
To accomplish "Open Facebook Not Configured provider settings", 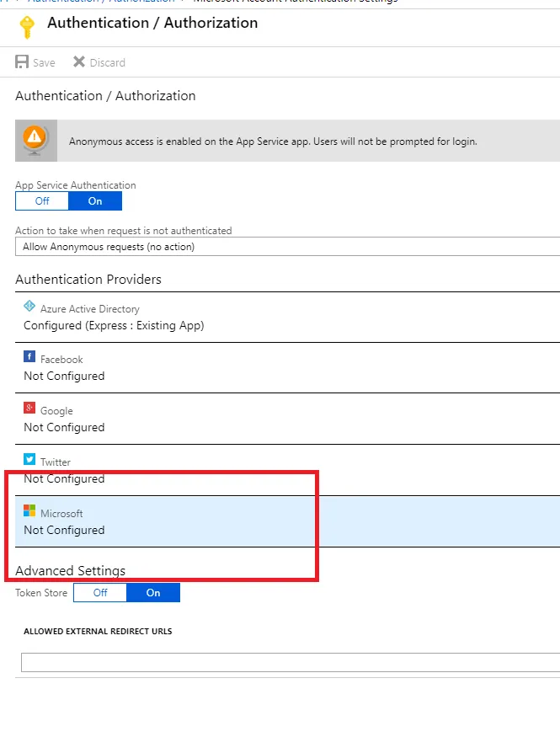I will tap(64, 376).
